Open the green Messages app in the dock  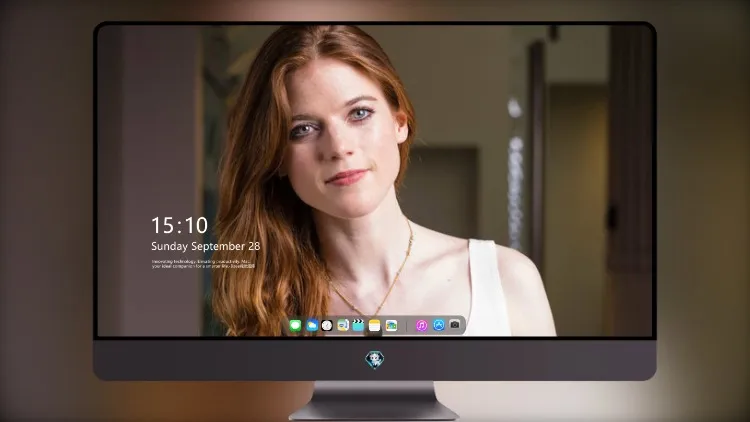[295, 326]
